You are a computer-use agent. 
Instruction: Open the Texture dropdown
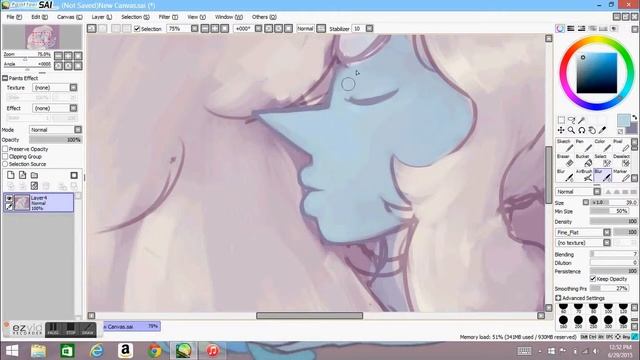(73, 87)
